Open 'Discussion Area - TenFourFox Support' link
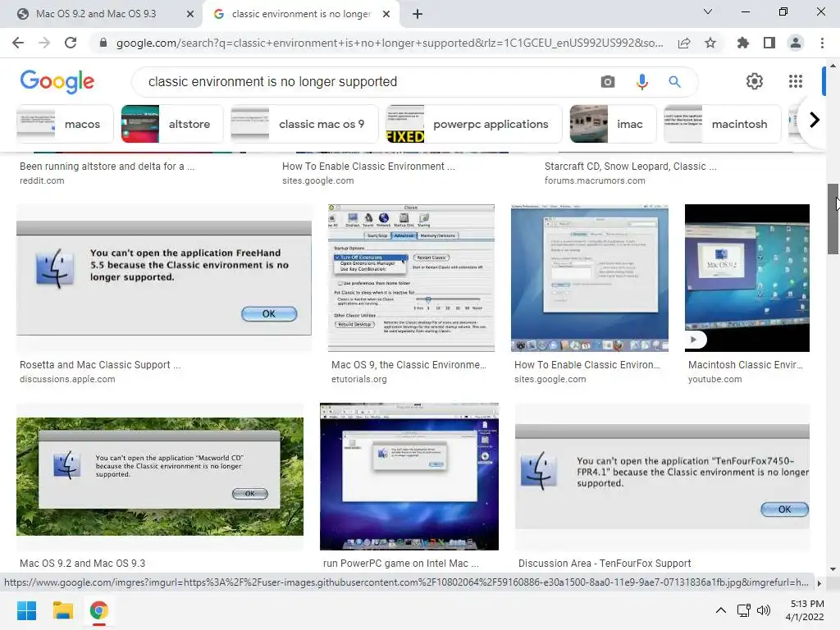 click(605, 563)
